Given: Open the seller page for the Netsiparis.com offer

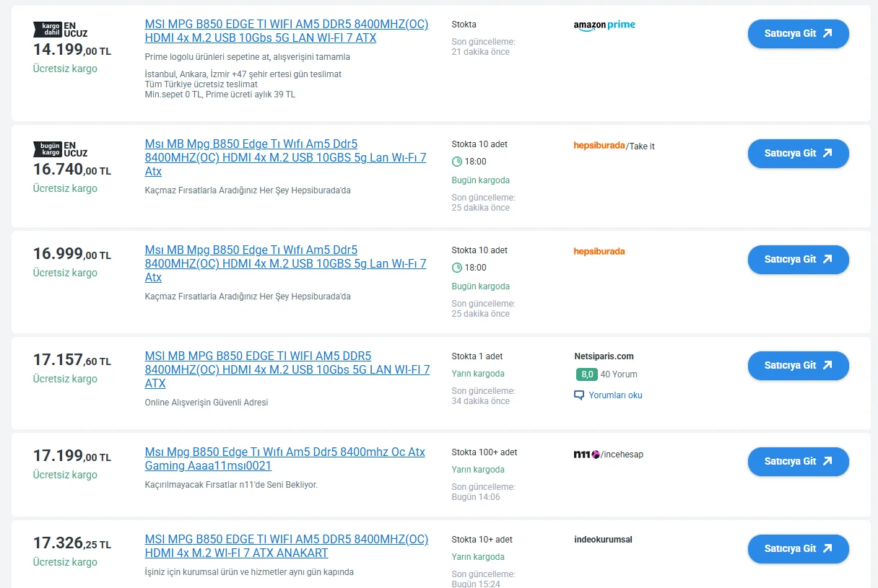Looking at the screenshot, I should (x=798, y=365).
